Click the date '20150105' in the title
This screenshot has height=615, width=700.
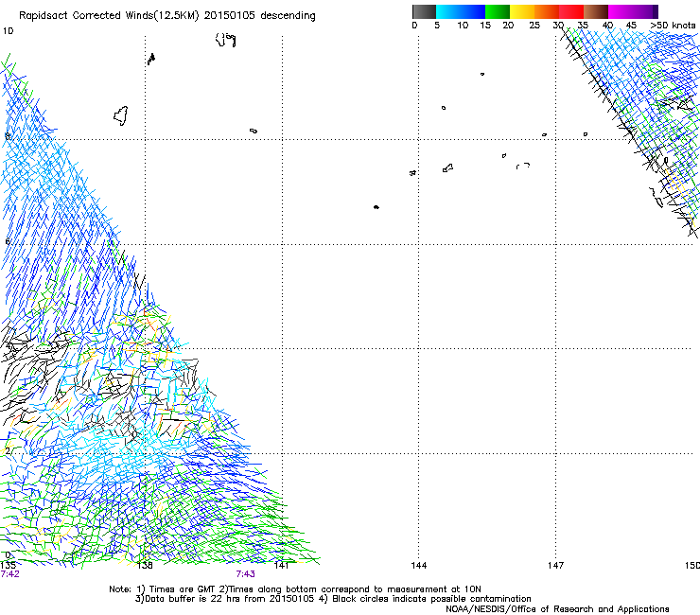click(230, 15)
